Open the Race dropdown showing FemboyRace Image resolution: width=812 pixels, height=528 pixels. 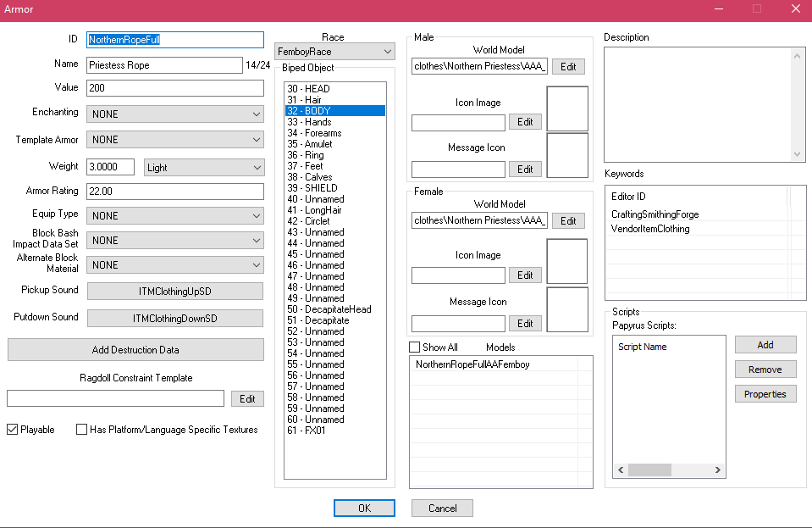[334, 52]
